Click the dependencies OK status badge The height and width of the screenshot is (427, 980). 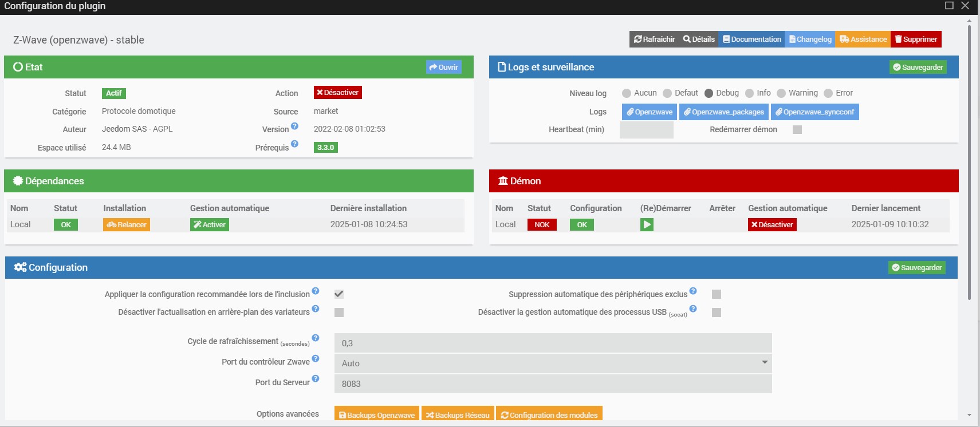(66, 224)
